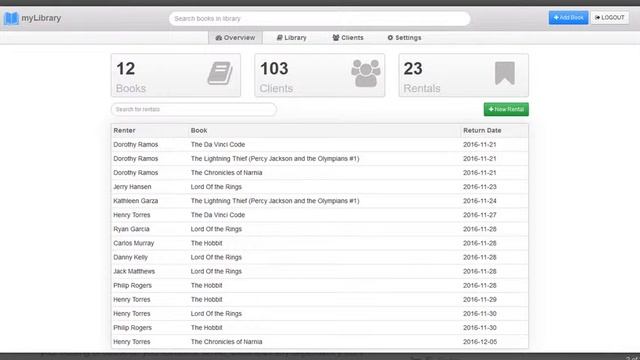Select Henry Torres's Lord Of the Rings rental
Viewport: 640px width, 360px height.
[x=320, y=313]
